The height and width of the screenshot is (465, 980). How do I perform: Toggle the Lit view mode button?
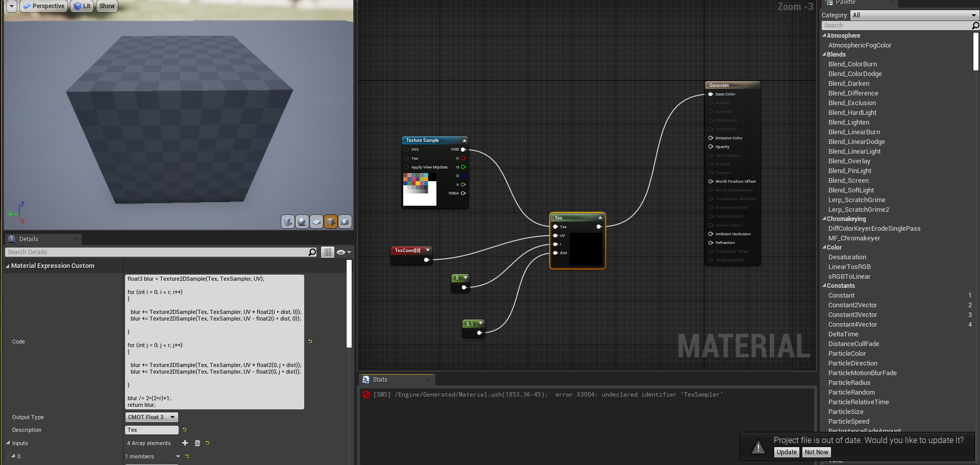82,6
